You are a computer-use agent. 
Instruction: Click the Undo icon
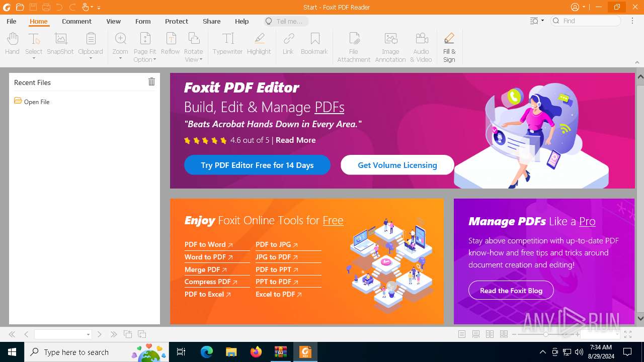point(59,7)
